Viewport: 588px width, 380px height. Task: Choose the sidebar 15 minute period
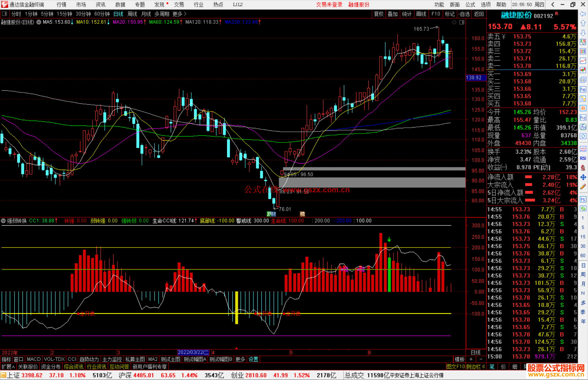pos(583,237)
